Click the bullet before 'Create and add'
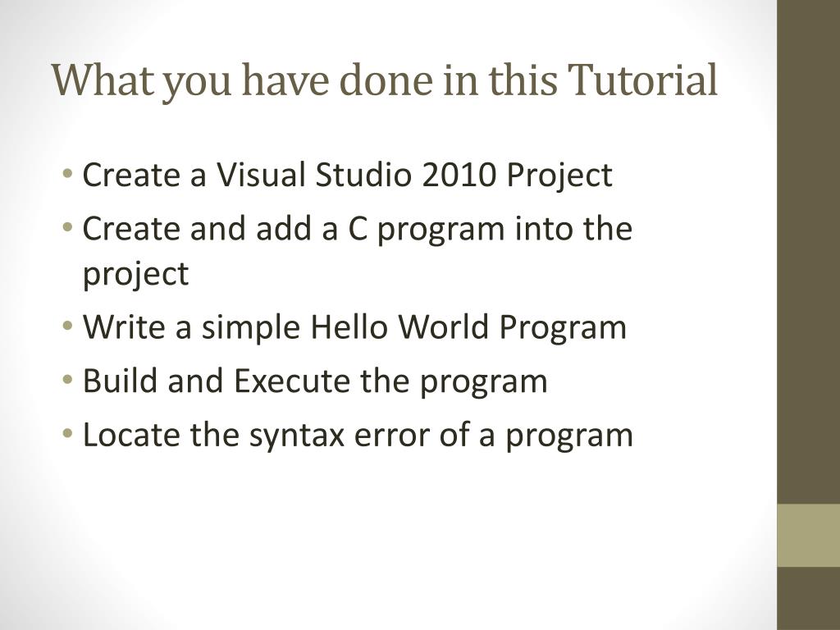This screenshot has height=630, width=840. pyautogui.click(x=67, y=228)
